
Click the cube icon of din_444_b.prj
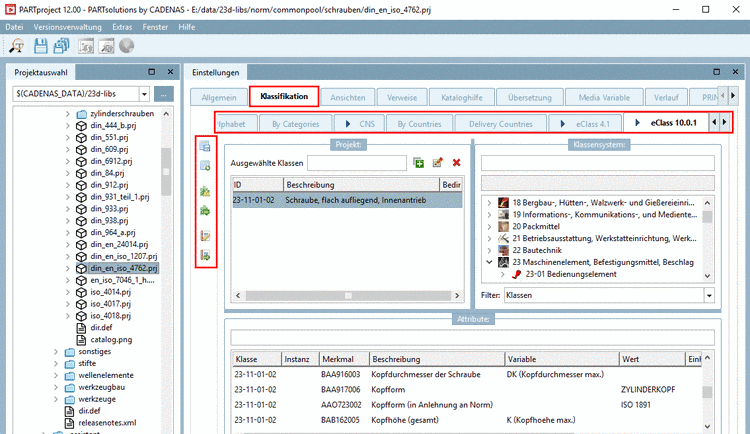coord(81,125)
